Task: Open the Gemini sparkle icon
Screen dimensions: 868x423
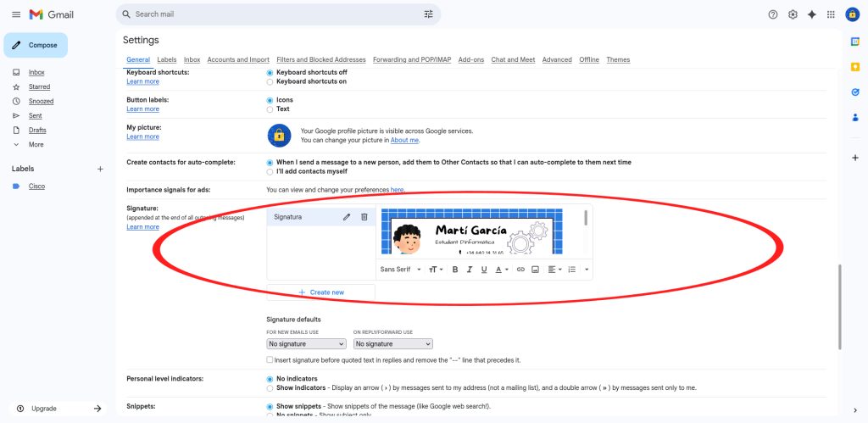Action: click(x=811, y=14)
